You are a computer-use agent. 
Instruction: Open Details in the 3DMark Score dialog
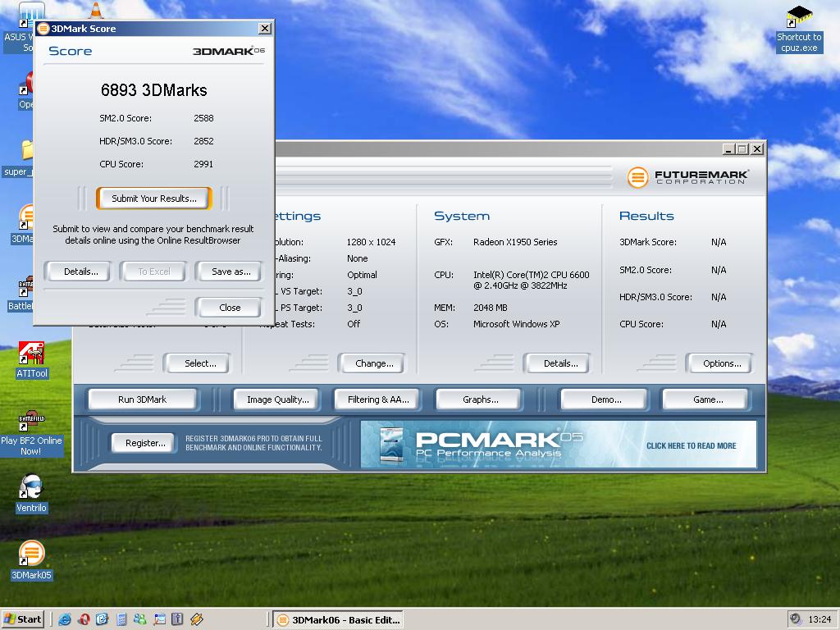tap(80, 272)
